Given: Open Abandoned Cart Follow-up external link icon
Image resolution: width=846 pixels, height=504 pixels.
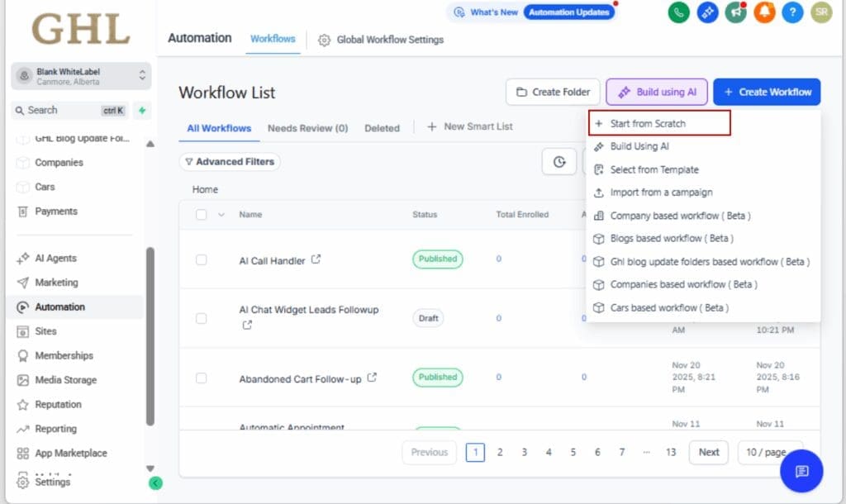Looking at the screenshot, I should pos(372,378).
